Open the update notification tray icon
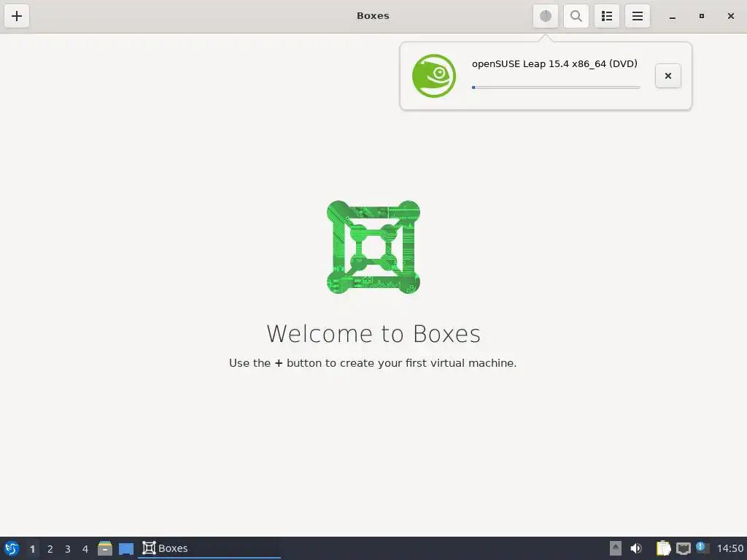The width and height of the screenshot is (747, 560). point(703,548)
